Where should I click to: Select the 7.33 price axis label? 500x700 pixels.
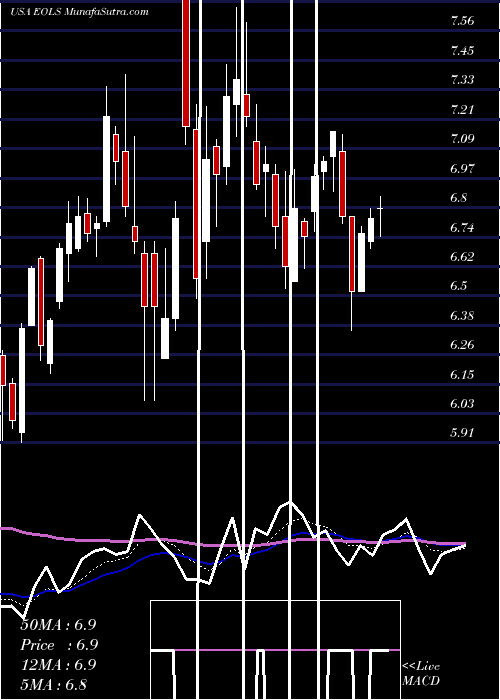pyautogui.click(x=462, y=80)
